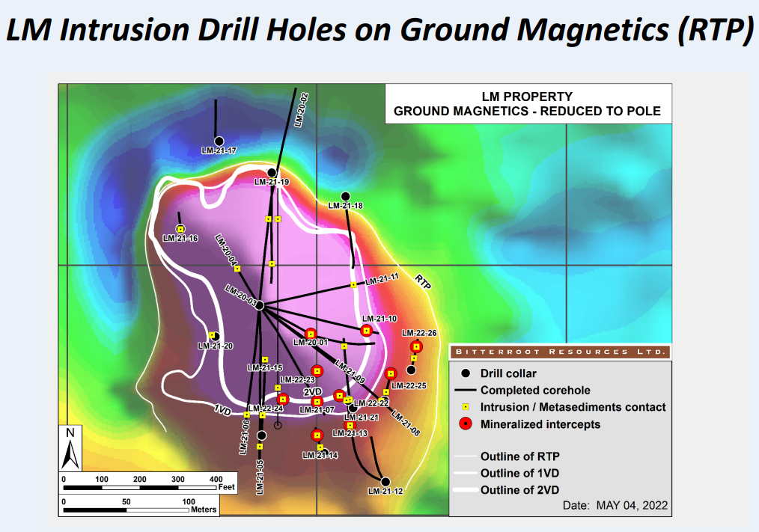The image size is (759, 532).
Task: Click the 'LM-20-02' hole label
Action: (x=301, y=110)
